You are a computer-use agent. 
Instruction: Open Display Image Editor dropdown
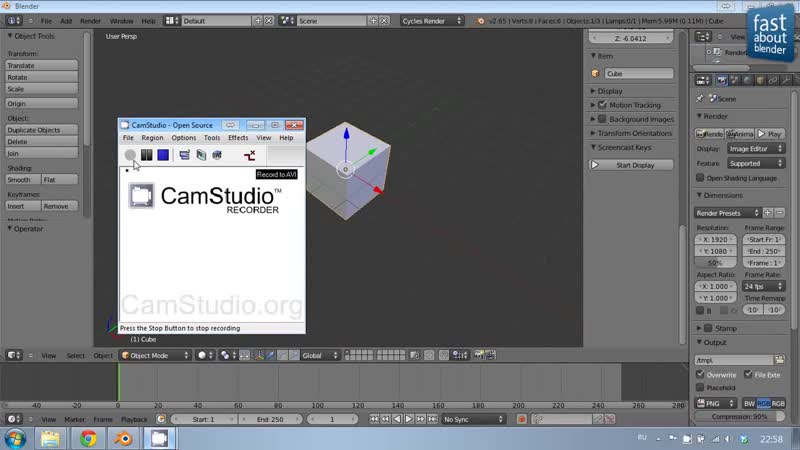pyautogui.click(x=756, y=148)
